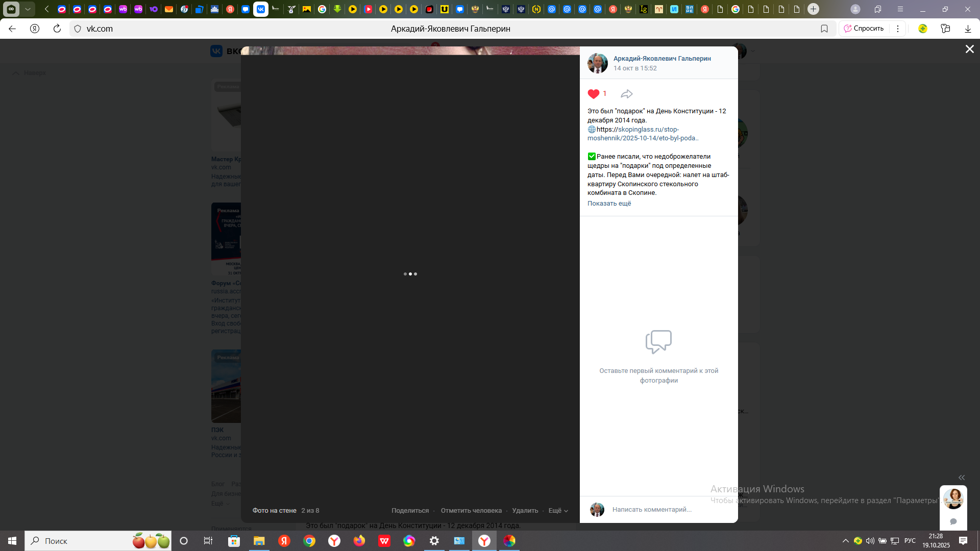
Task: Click Поделиться under the photo
Action: click(410, 511)
